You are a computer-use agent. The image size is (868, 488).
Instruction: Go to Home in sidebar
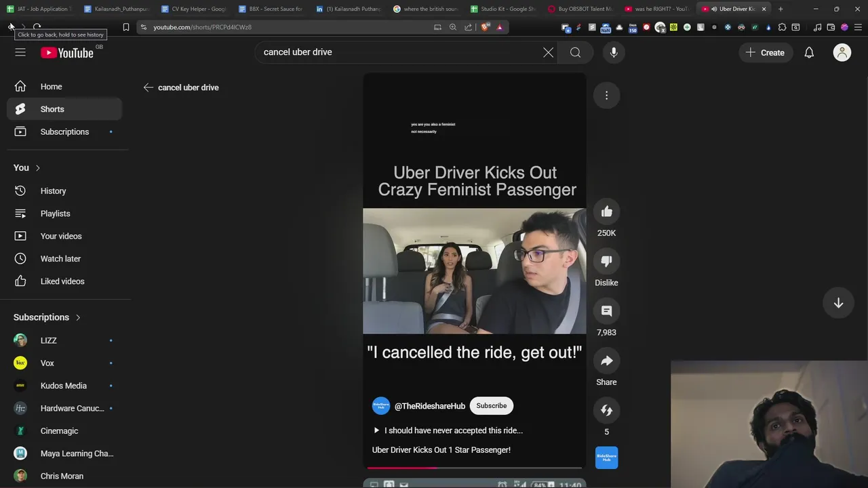[64, 87]
